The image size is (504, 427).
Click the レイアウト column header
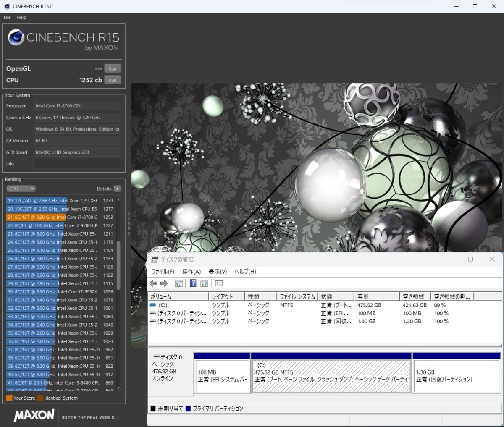pyautogui.click(x=227, y=296)
